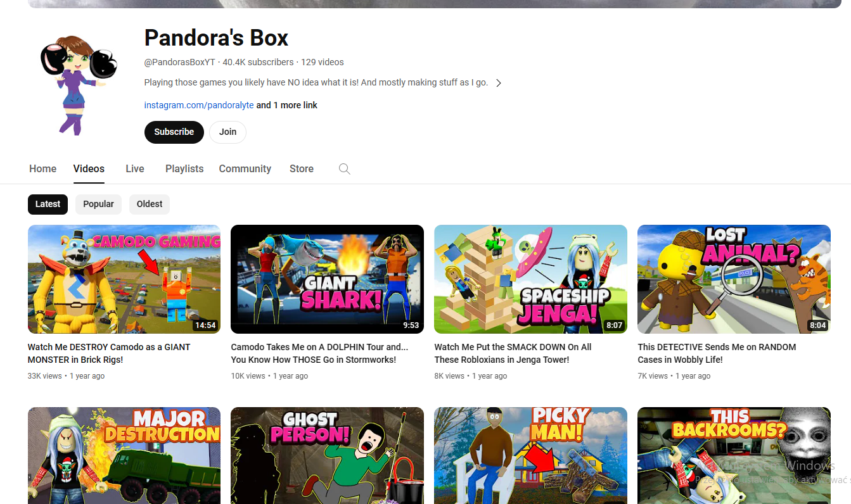Click the 8:04 duration badge
This screenshot has width=851, height=504.
(x=818, y=325)
